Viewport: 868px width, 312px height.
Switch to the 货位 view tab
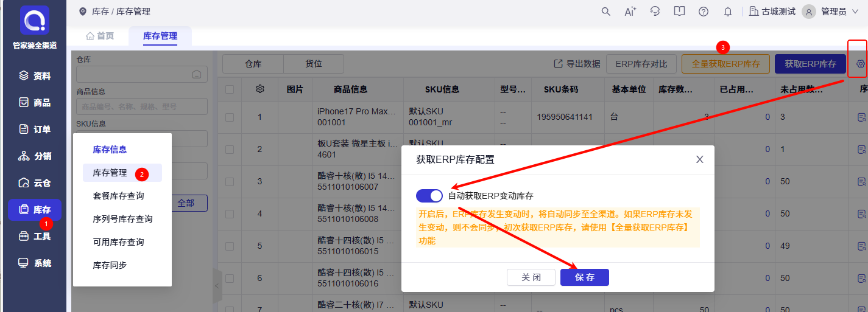314,64
